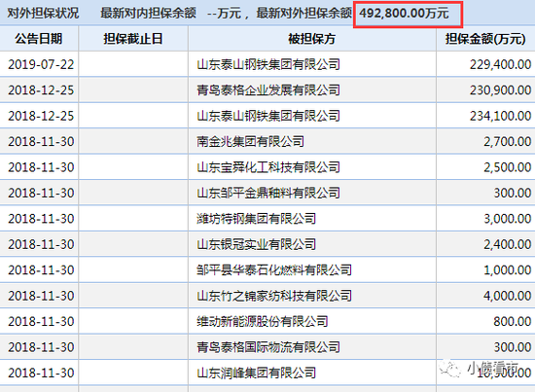
Task: Click the 300.00 amount in 青岛泰格国际物流 row
Action: [x=513, y=347]
